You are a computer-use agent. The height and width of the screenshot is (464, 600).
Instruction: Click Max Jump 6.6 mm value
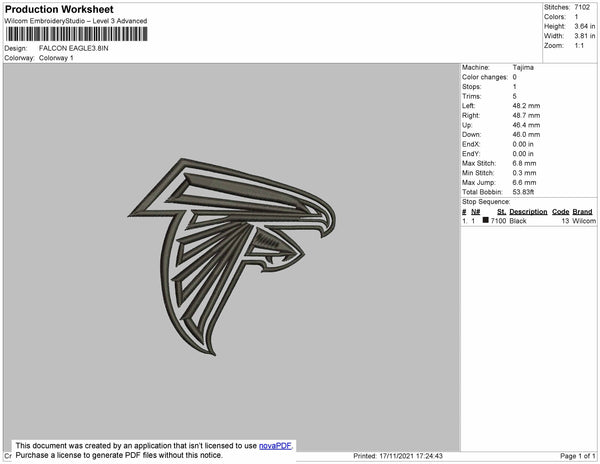[x=524, y=182]
